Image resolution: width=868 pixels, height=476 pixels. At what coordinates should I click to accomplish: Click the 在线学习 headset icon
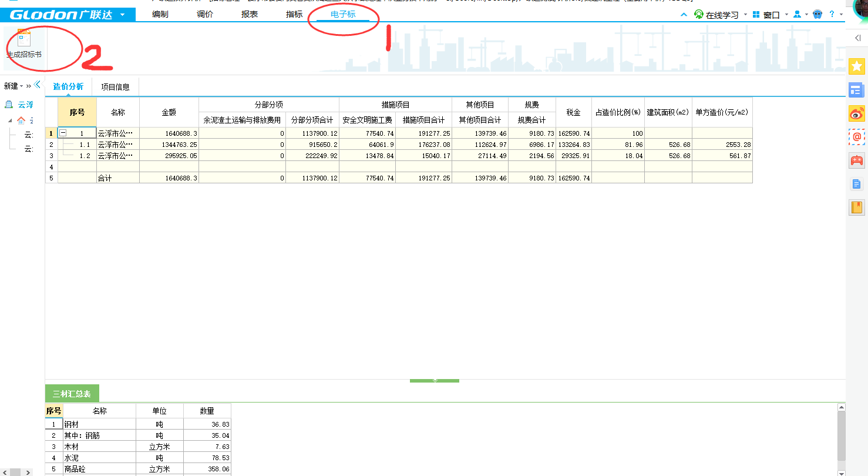tap(699, 14)
